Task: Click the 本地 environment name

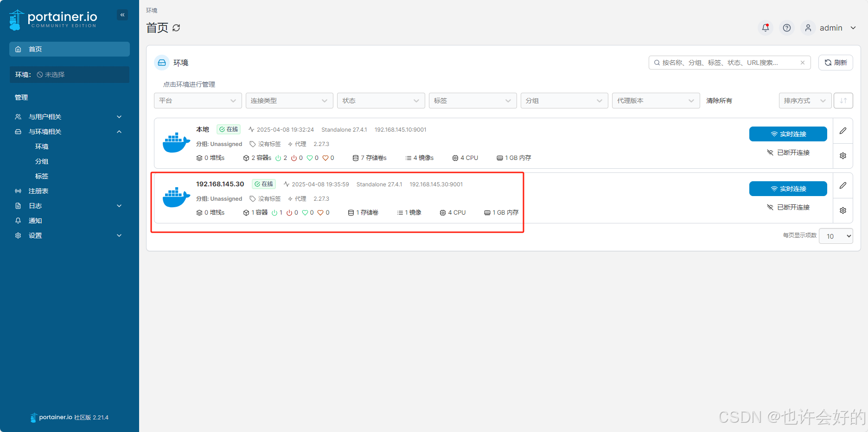Action: tap(203, 129)
